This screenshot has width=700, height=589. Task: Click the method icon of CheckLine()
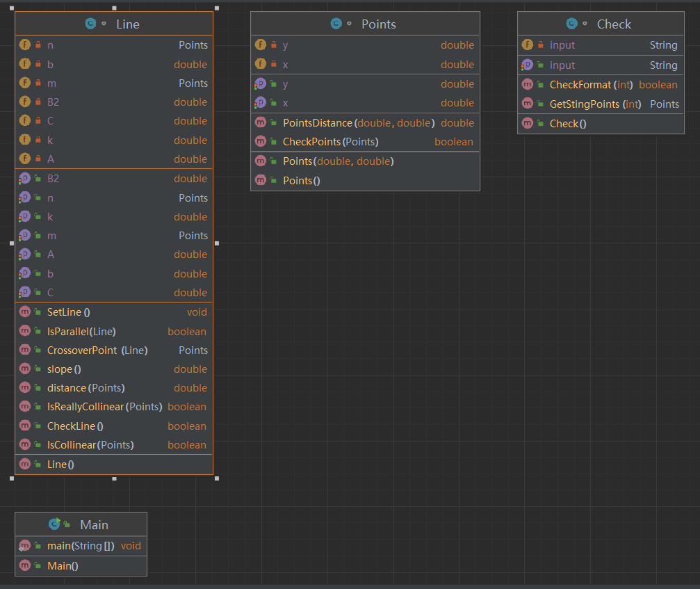click(25, 426)
